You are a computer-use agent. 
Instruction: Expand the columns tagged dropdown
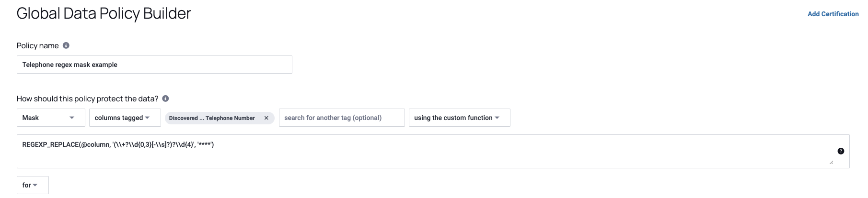pos(122,118)
